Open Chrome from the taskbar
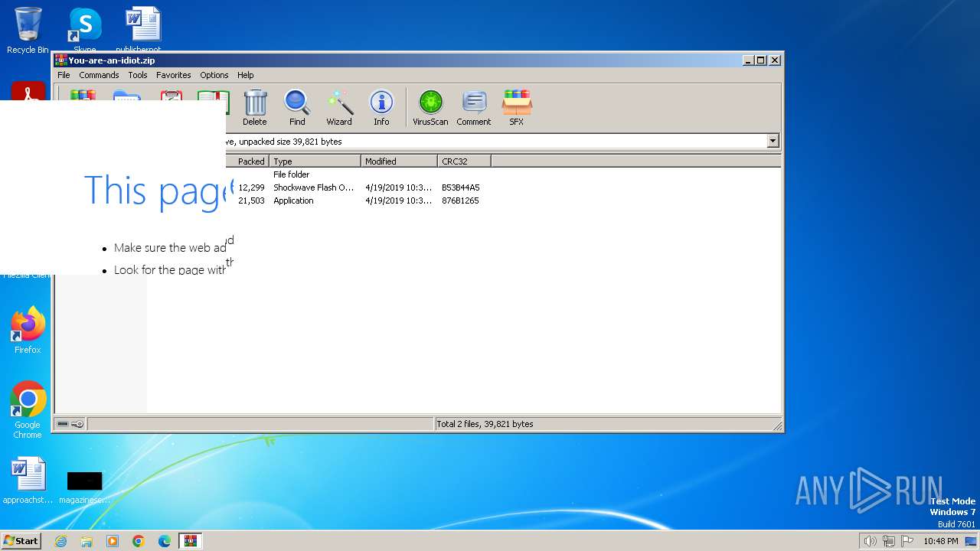The width and height of the screenshot is (980, 551). [139, 541]
